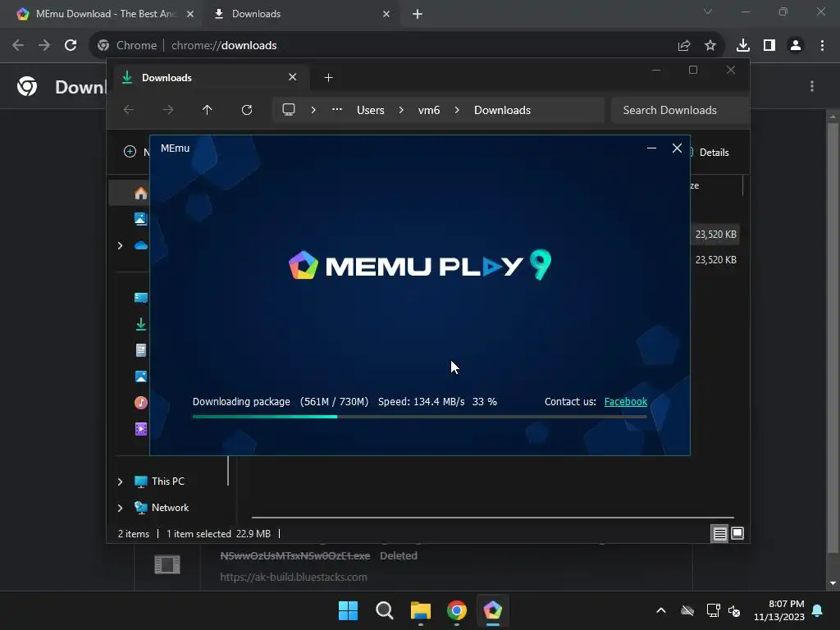Close the MEmu Download Chrome tab

point(190,14)
